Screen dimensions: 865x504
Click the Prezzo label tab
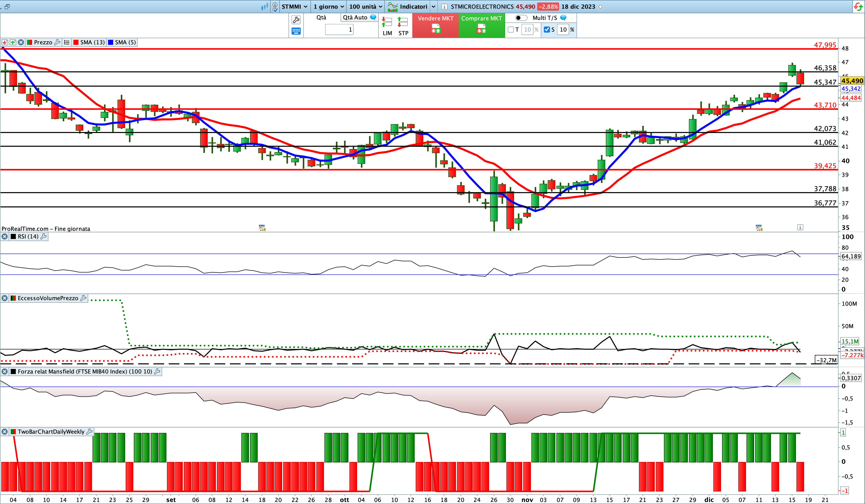(43, 42)
